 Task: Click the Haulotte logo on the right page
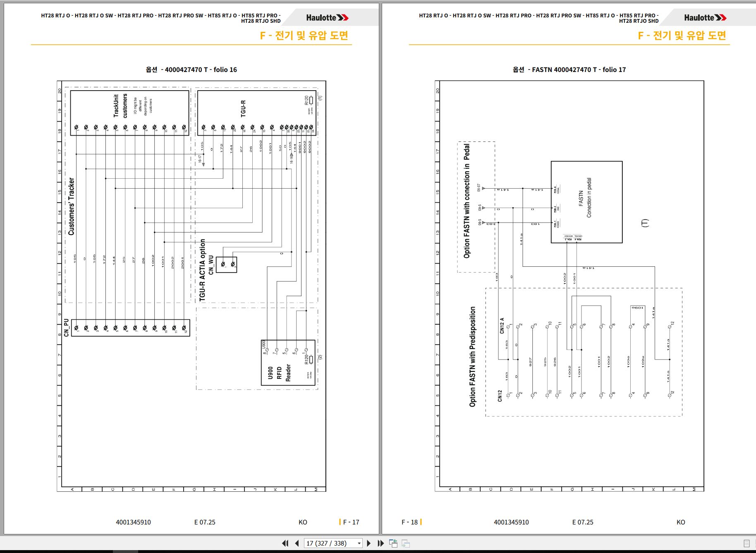tap(705, 18)
